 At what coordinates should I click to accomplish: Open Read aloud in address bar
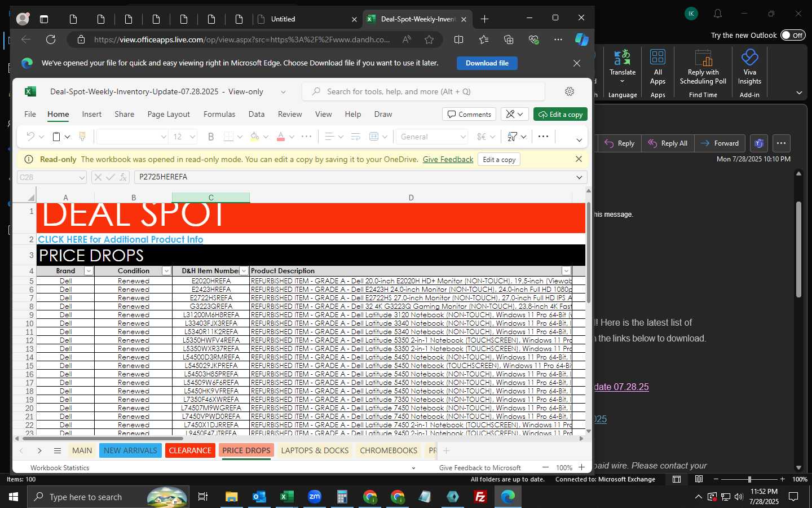coord(407,40)
